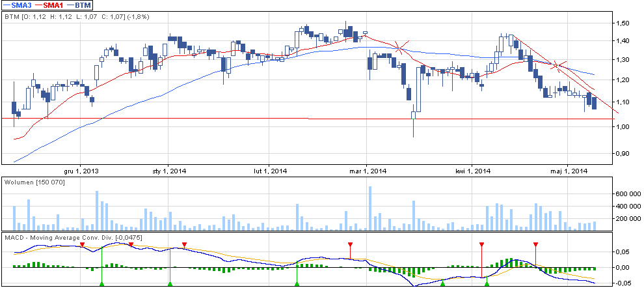Toggle the SMA3 legend entry
Viewport: 644px width, 288px height.
pos(20,5)
